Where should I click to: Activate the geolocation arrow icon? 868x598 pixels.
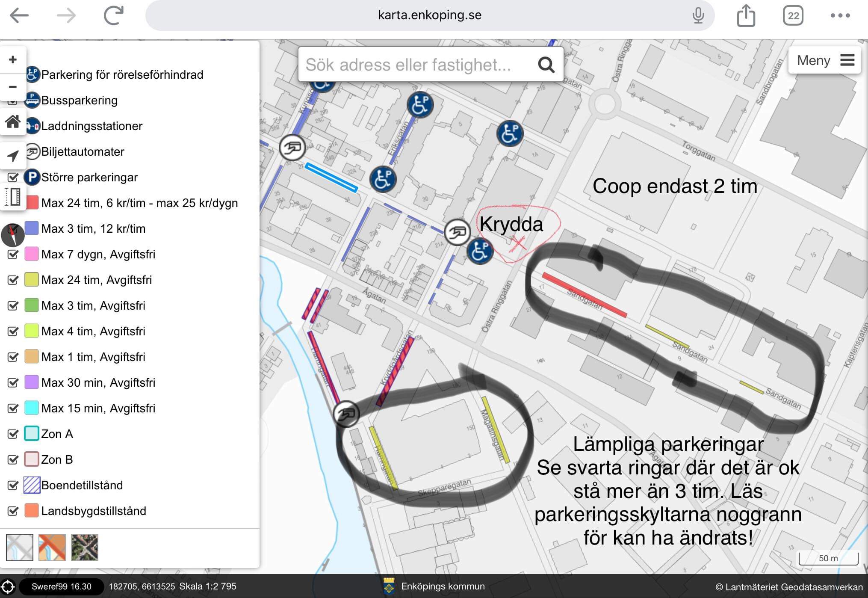(13, 156)
